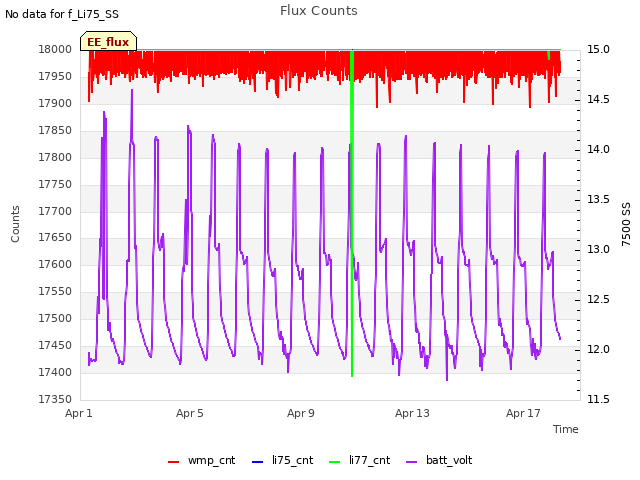Toggle the batt_volt legend entry
The image size is (640, 480).
(x=440, y=460)
